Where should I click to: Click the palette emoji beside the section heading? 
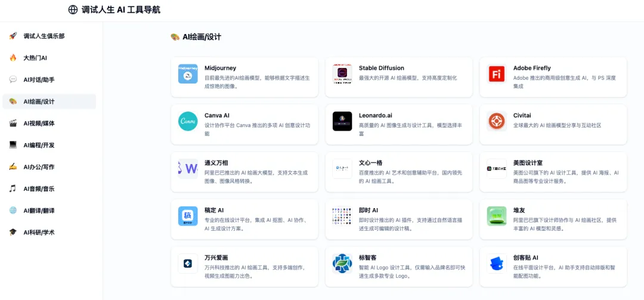coord(175,37)
